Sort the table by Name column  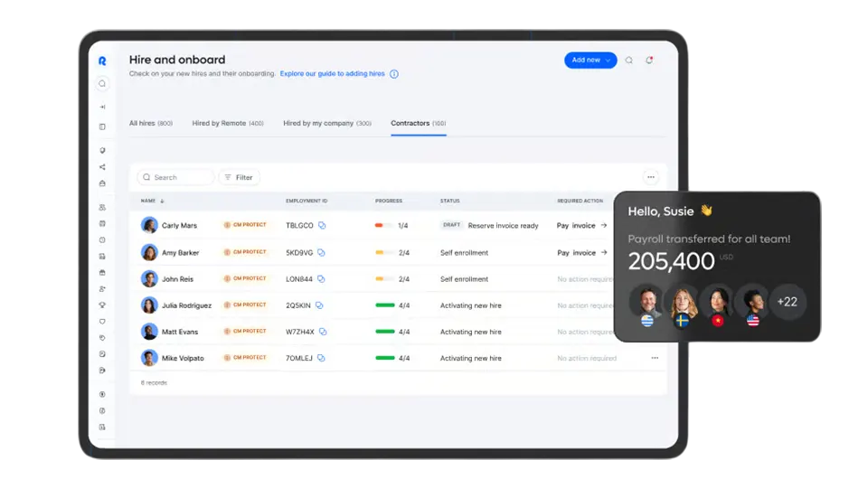click(x=151, y=201)
